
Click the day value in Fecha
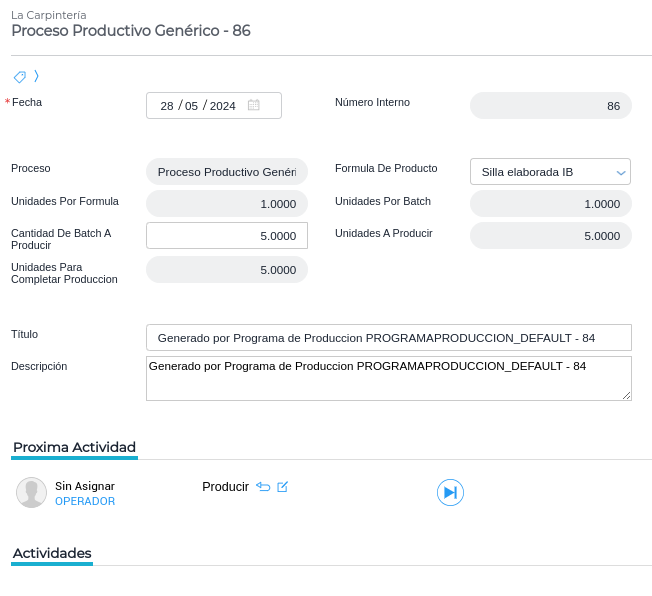[167, 106]
